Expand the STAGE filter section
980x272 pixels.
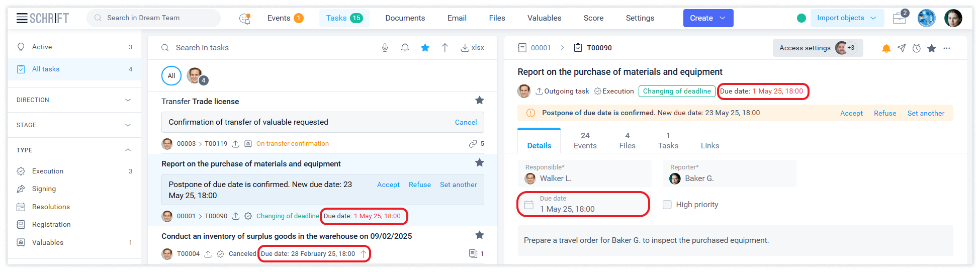(74, 125)
